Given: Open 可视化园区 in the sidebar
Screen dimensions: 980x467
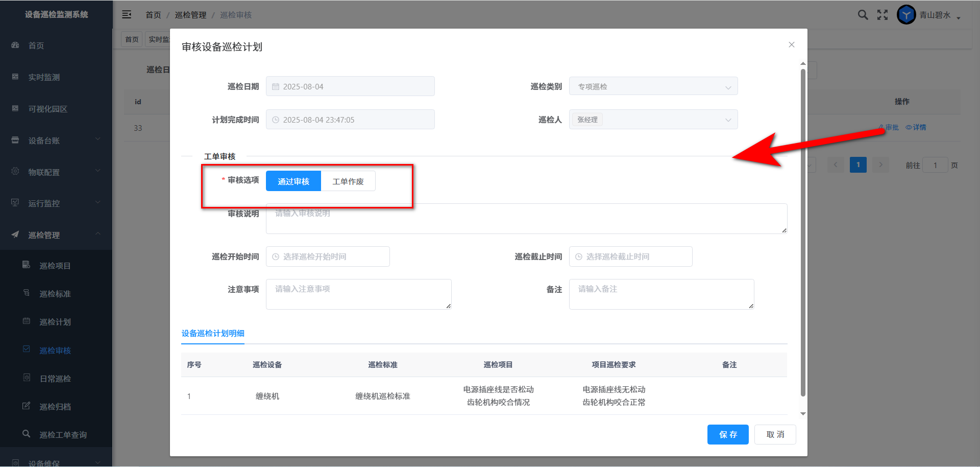Looking at the screenshot, I should [x=47, y=109].
